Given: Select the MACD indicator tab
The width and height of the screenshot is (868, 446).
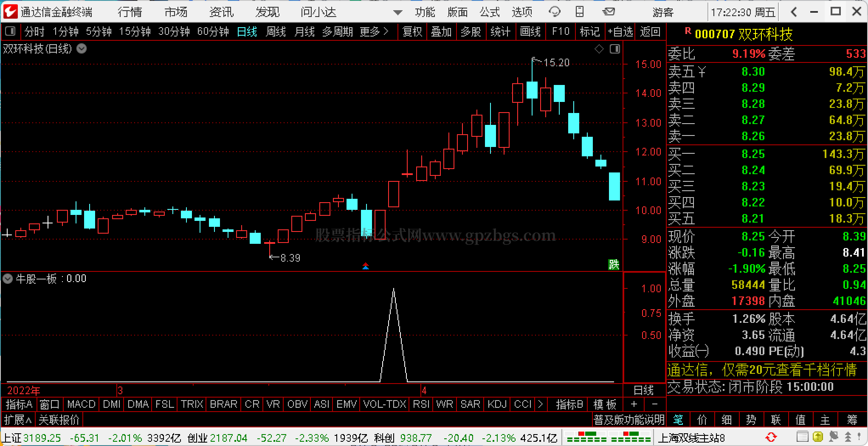Looking at the screenshot, I should click(x=81, y=404).
